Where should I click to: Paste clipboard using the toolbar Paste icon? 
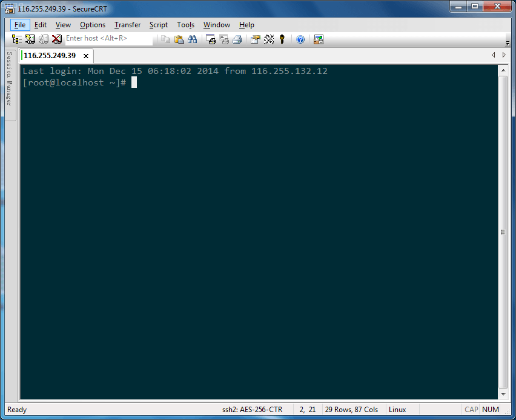pyautogui.click(x=179, y=39)
